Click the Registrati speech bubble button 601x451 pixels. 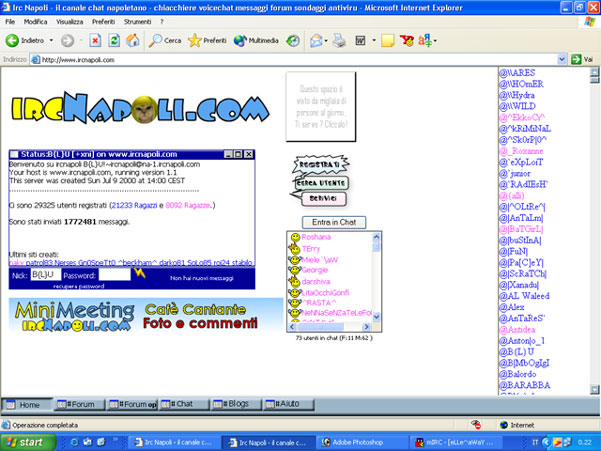point(320,165)
